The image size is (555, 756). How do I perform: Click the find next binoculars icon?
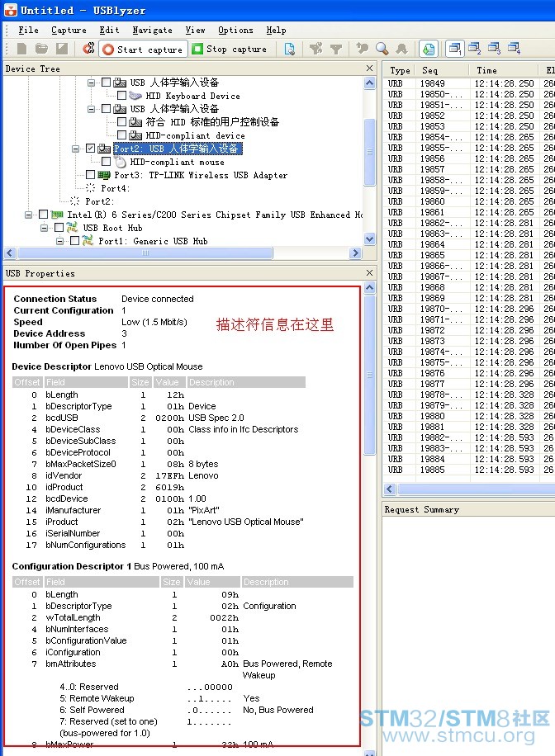401,49
